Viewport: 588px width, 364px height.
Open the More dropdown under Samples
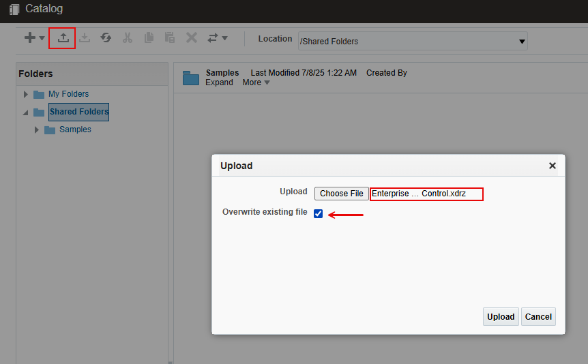tap(256, 82)
